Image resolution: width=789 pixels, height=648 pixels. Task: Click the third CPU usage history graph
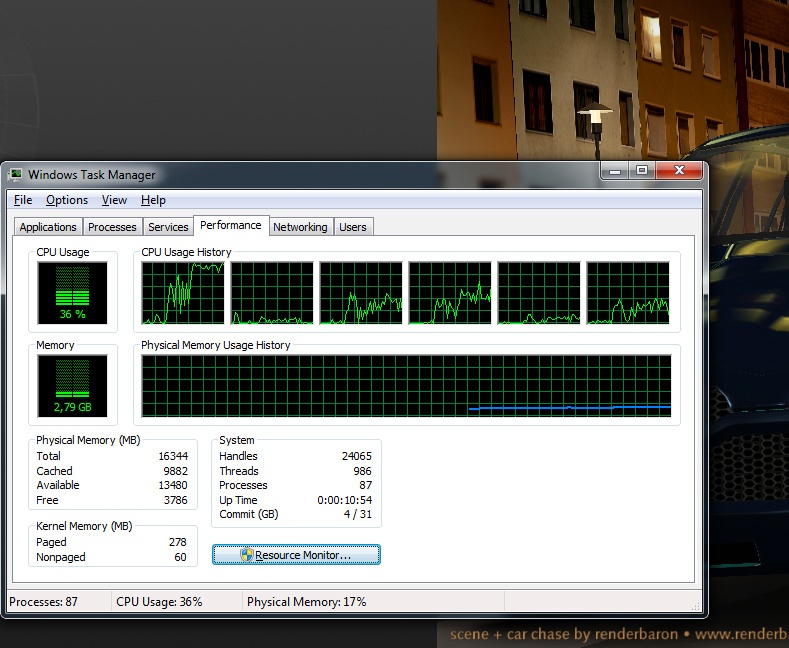[x=361, y=293]
